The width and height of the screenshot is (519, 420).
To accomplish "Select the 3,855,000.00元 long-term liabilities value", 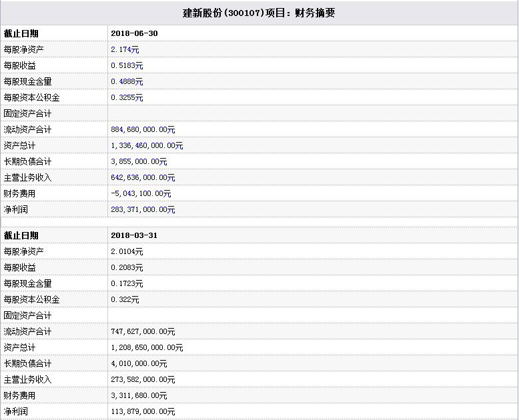I will click(x=139, y=161).
